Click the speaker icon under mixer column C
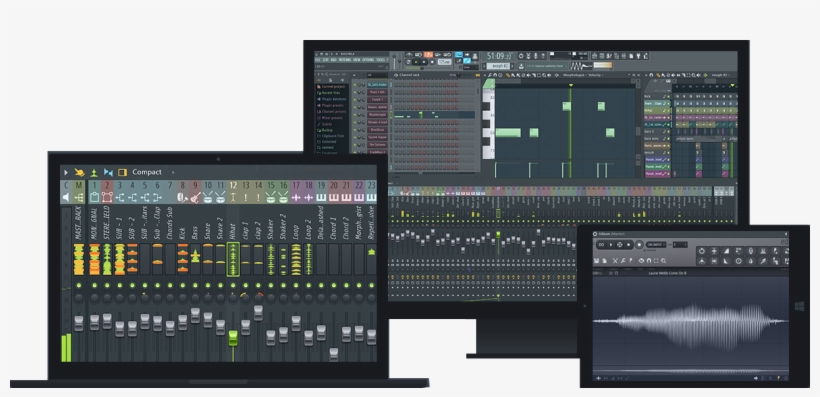This screenshot has width=820, height=397. [x=66, y=197]
